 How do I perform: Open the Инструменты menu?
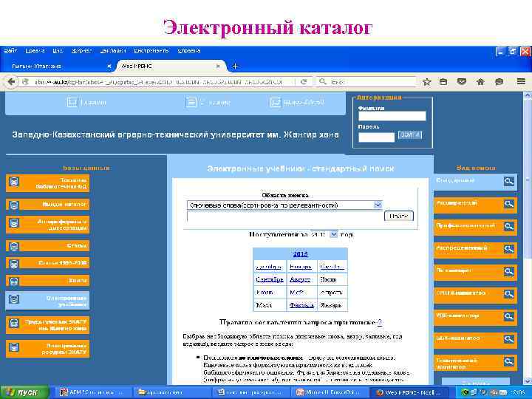pyautogui.click(x=151, y=50)
